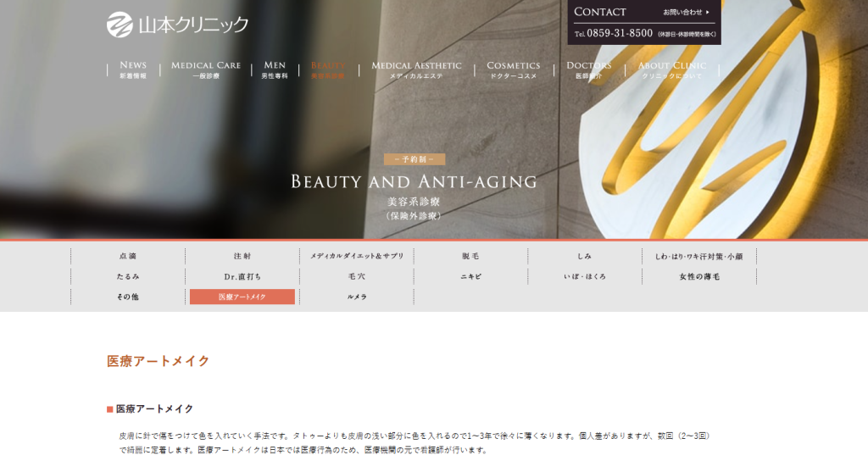Screen dimensions: 868x472
Task: Click the highlighted 医療アートメイク tab
Action: click(242, 297)
